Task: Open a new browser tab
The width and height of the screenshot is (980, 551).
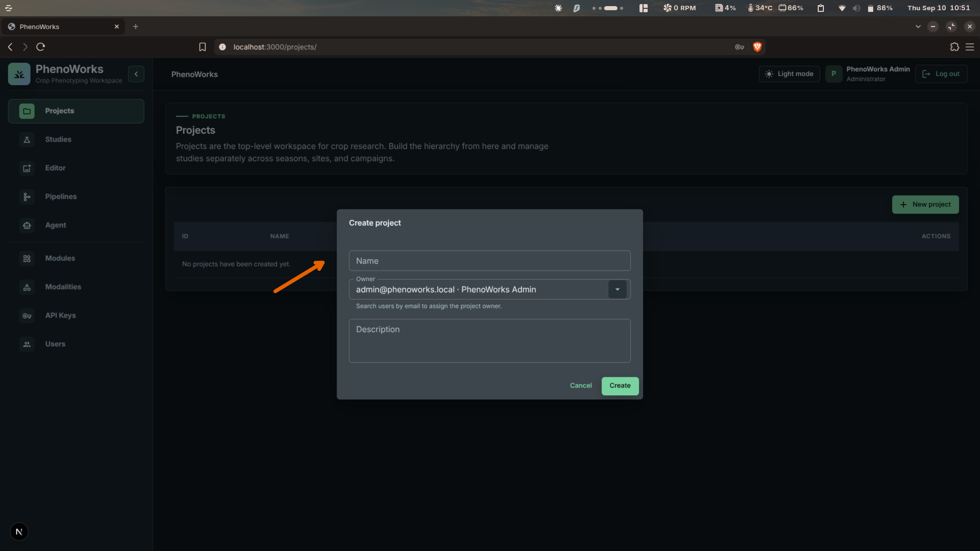Action: tap(135, 27)
